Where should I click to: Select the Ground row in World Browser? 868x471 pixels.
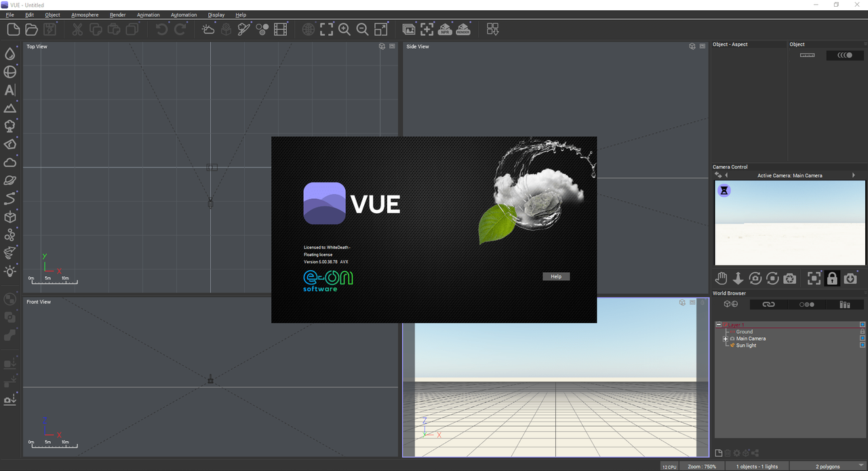point(745,332)
